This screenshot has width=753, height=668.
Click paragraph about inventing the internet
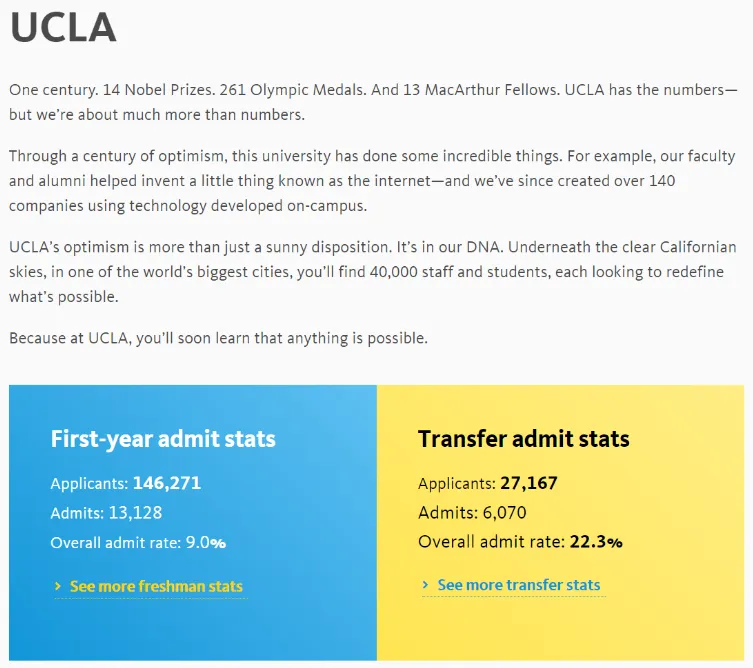pyautogui.click(x=372, y=181)
